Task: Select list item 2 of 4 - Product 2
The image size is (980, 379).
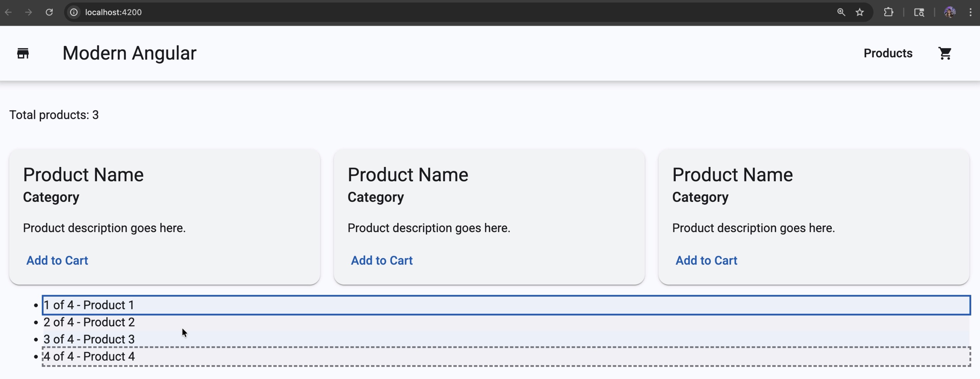Action: [x=89, y=322]
